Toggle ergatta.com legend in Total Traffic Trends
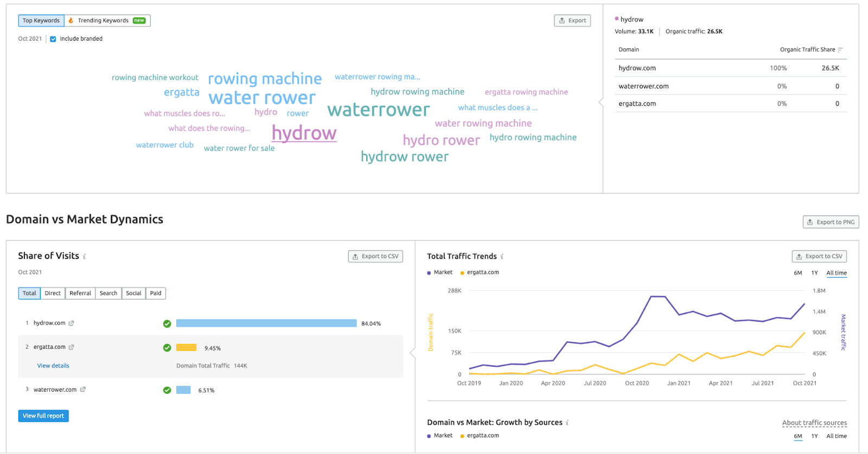Image resolution: width=868 pixels, height=454 pixels. (480, 273)
